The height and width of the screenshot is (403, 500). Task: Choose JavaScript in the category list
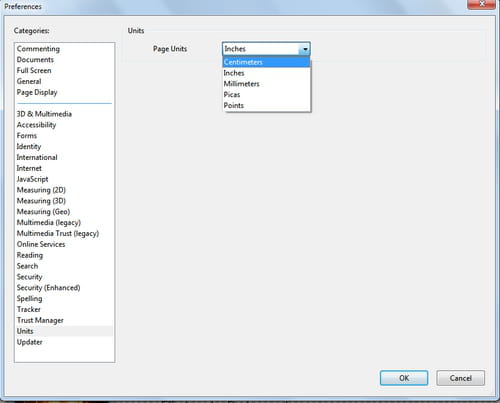(x=33, y=179)
